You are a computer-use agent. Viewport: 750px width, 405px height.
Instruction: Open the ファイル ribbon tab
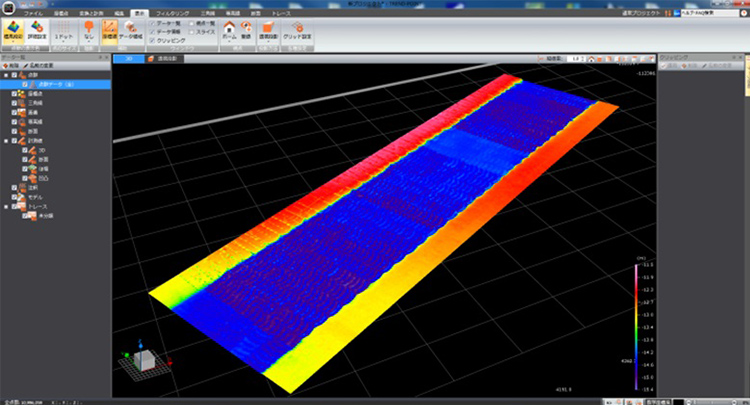click(33, 13)
